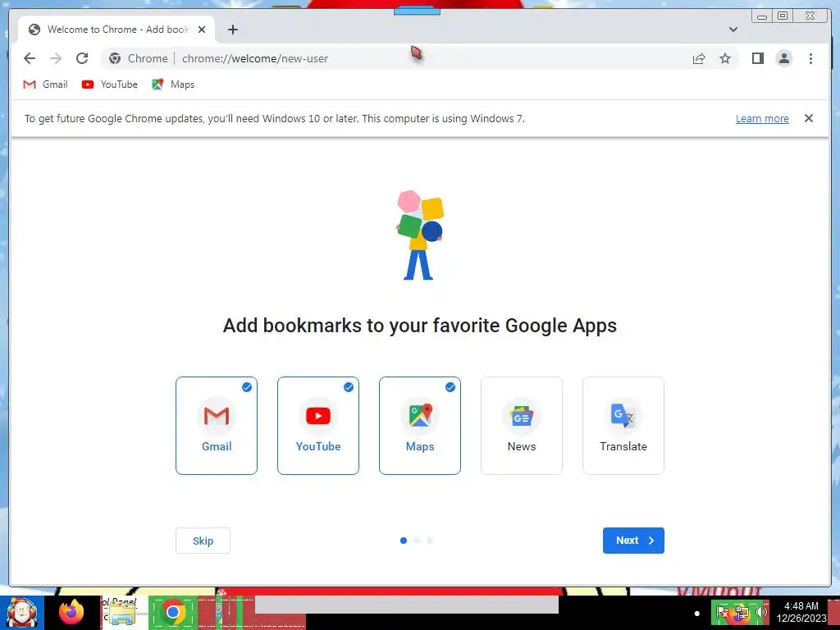Deselect the Gmail app card
The height and width of the screenshot is (630, 840).
pyautogui.click(x=217, y=426)
